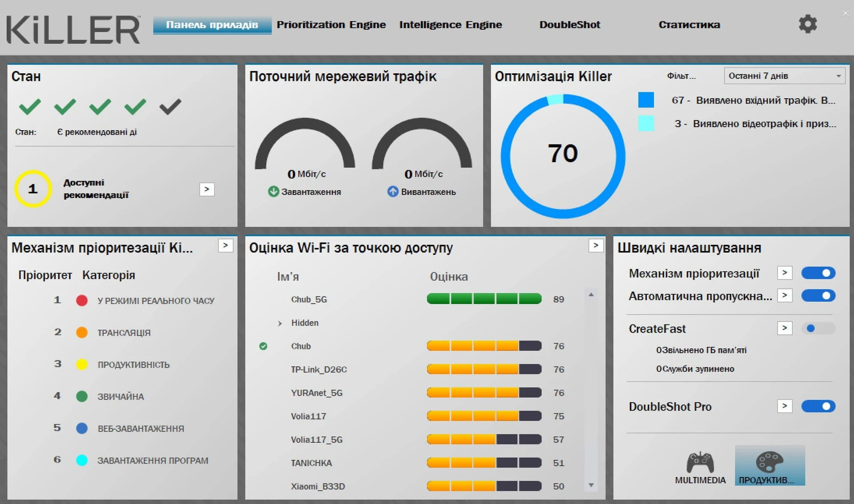Expand the Wi-Fi access point rating panel
This screenshot has height=504, width=854.
tap(596, 245)
